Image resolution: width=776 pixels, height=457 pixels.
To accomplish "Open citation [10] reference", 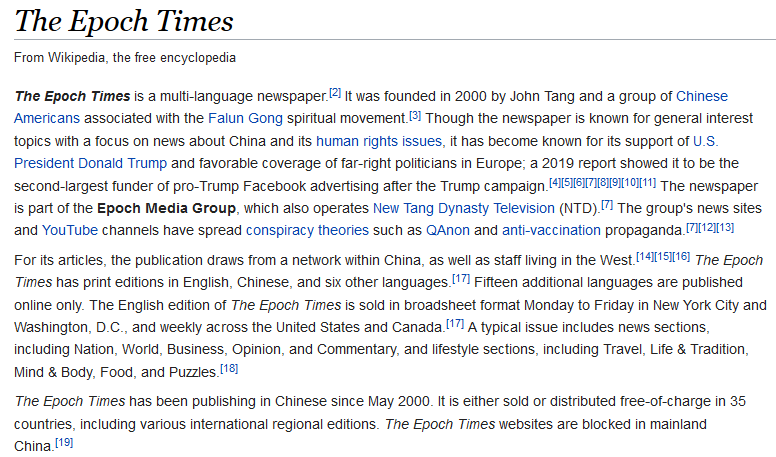I will coord(630,183).
